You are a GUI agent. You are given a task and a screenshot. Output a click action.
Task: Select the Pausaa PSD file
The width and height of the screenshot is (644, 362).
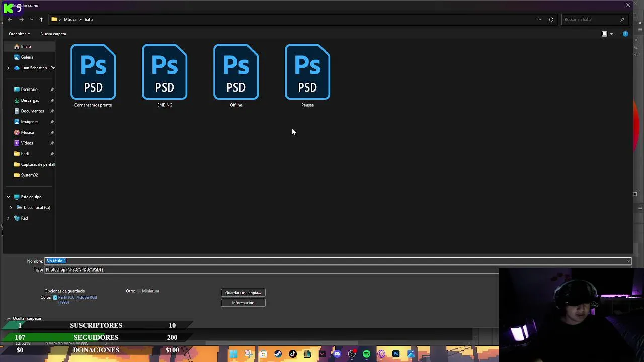coord(307,75)
